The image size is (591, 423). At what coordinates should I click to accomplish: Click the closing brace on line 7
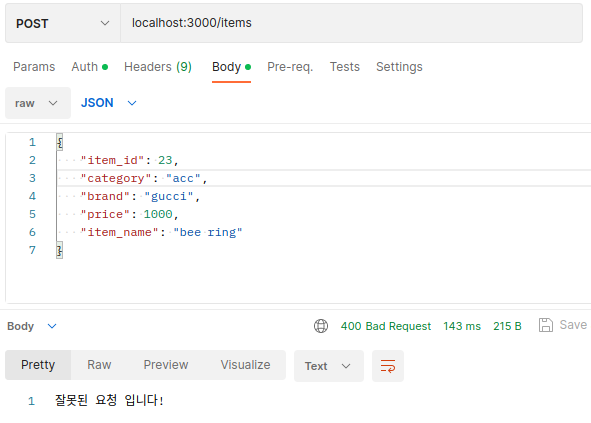pyautogui.click(x=60, y=250)
